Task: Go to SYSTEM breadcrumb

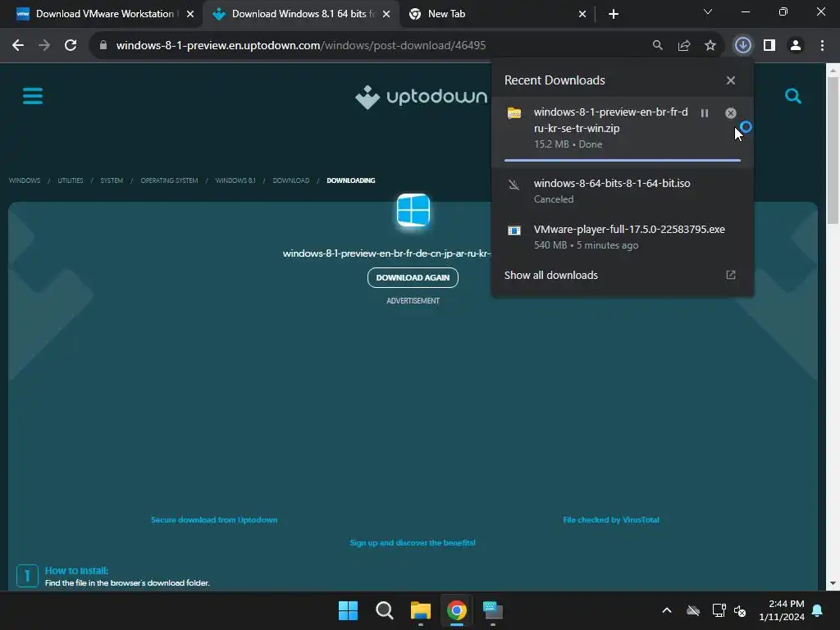Action: [x=112, y=180]
